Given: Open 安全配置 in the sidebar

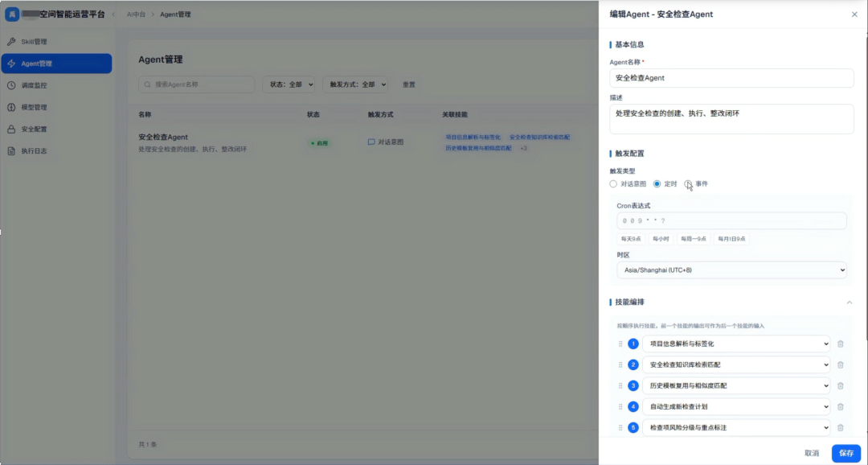Looking at the screenshot, I should 56,130.
